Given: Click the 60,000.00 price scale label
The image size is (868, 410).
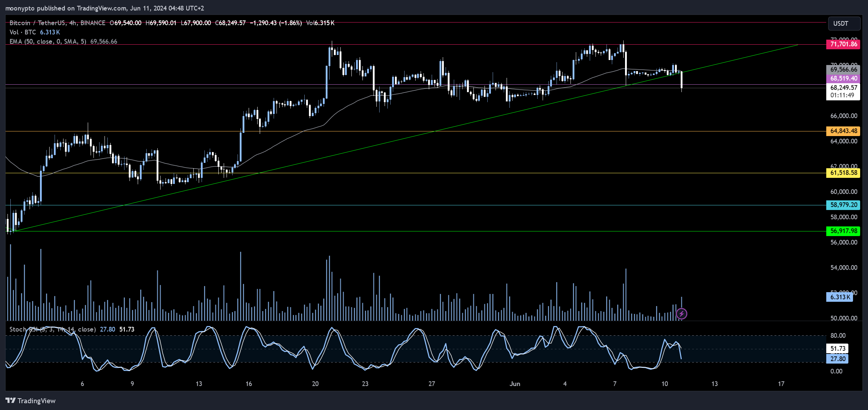Looking at the screenshot, I should point(844,192).
